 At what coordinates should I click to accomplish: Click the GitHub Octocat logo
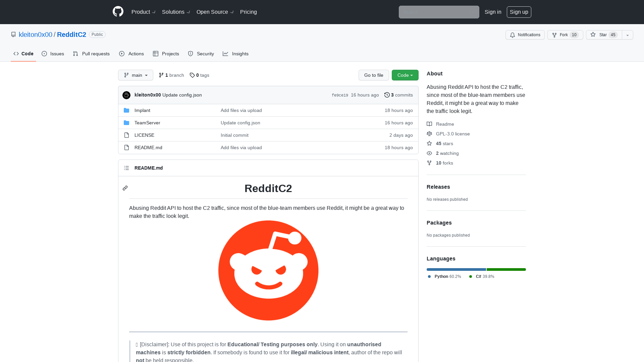coord(118,11)
